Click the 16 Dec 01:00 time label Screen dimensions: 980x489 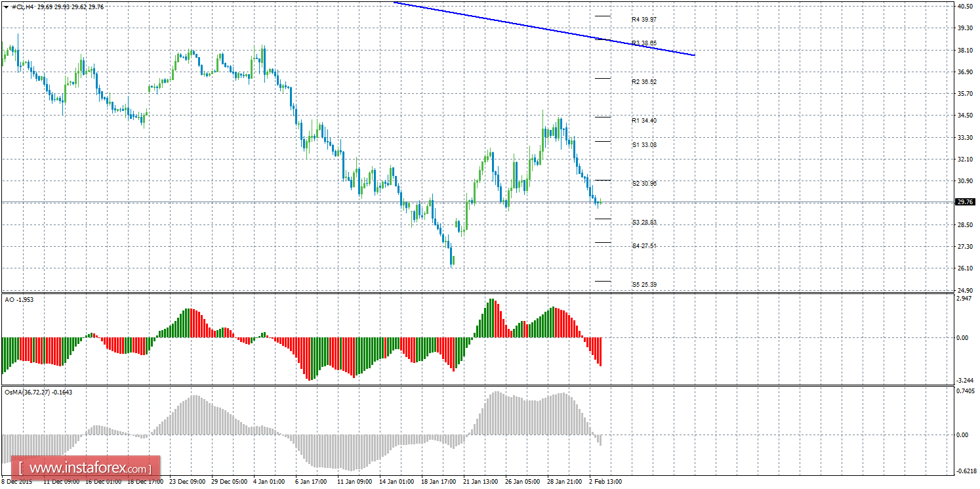pos(104,481)
